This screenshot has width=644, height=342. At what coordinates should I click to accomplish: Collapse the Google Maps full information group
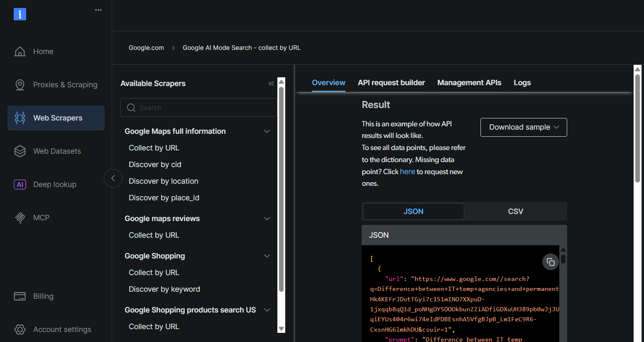pyautogui.click(x=267, y=131)
